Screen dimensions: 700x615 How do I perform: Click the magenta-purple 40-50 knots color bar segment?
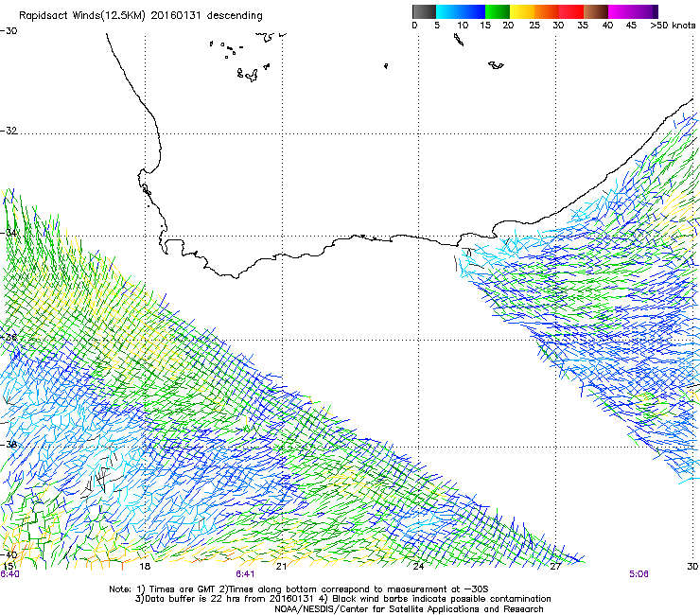[633, 11]
